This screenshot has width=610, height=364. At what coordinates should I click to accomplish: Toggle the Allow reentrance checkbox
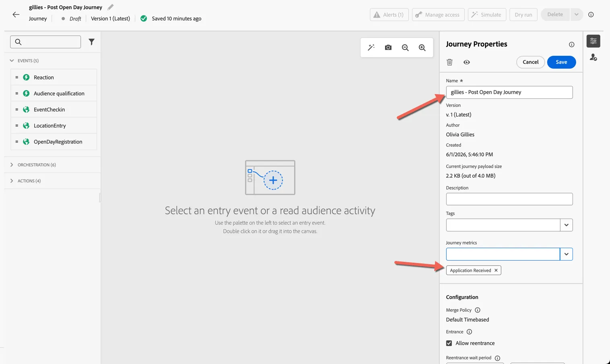pyautogui.click(x=449, y=343)
